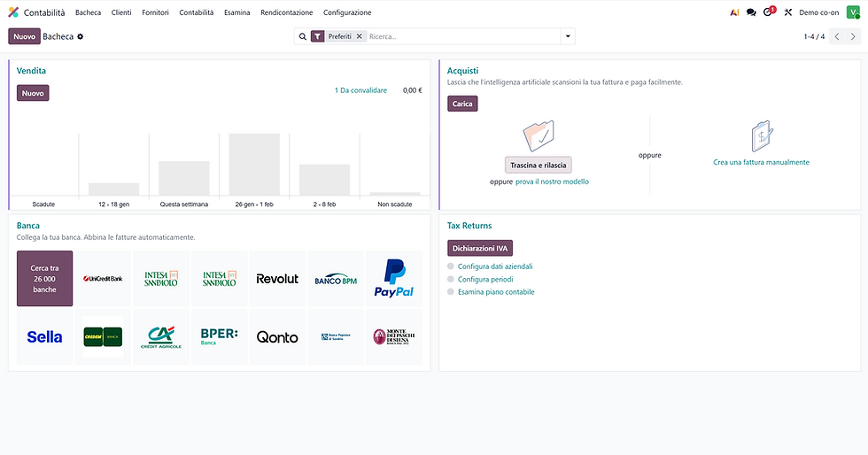
Task: Open the Banca journal title
Action: click(x=28, y=226)
